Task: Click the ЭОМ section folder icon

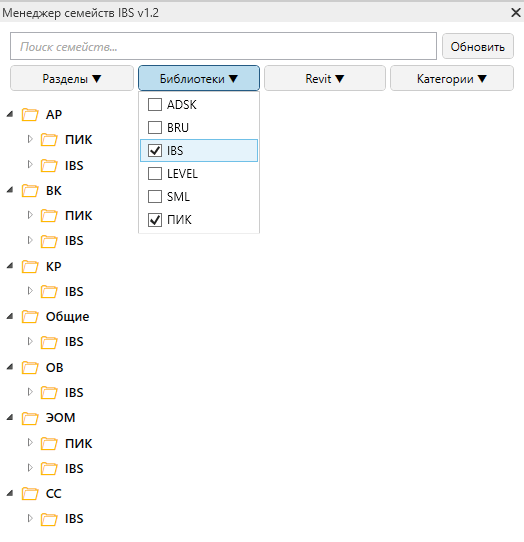Action: (30, 418)
